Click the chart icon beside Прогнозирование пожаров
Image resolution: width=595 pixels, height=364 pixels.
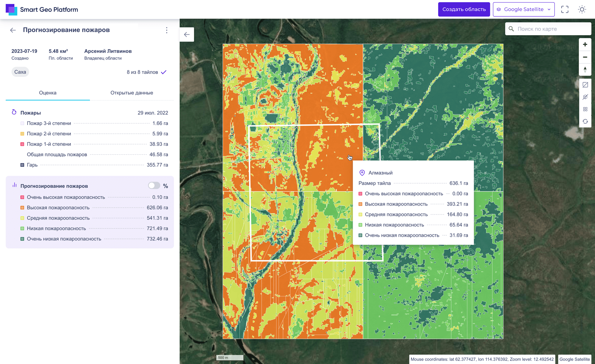[14, 185]
